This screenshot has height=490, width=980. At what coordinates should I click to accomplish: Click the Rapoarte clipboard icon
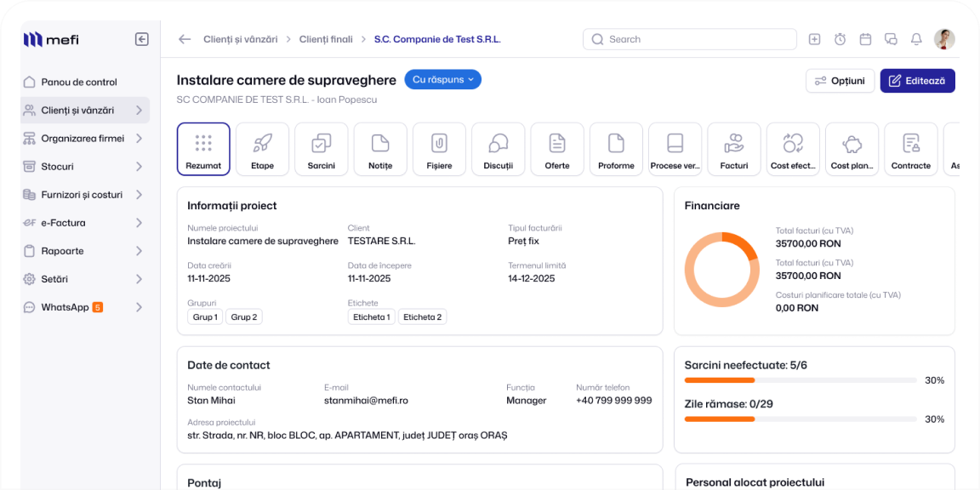29,251
